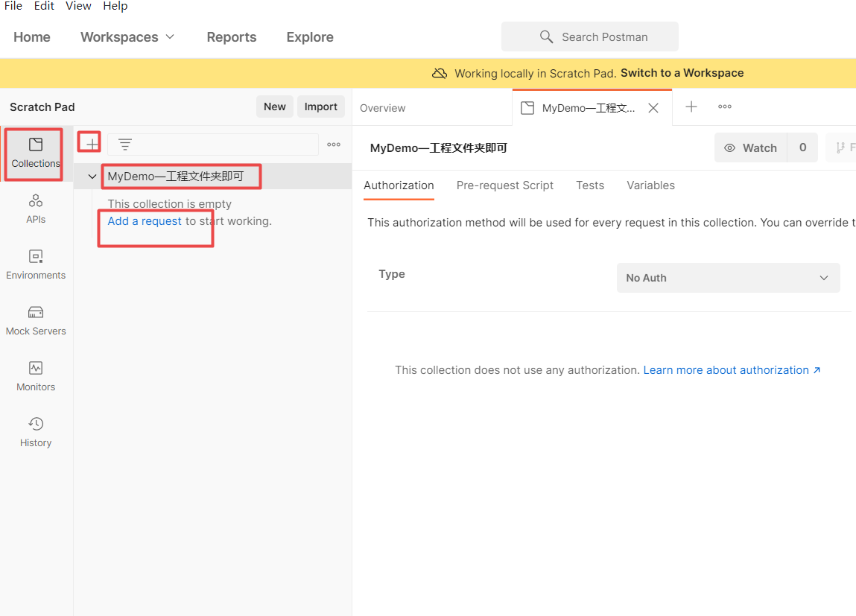This screenshot has width=856, height=616.
Task: Select the MyDemo collection in the sidebar tree
Action: [212, 177]
